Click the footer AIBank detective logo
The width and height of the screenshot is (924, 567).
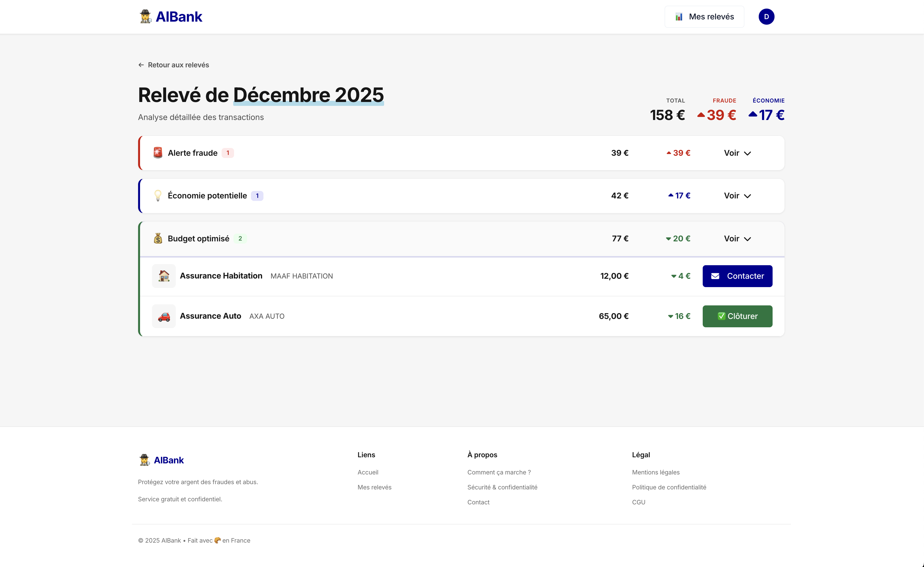(x=144, y=460)
